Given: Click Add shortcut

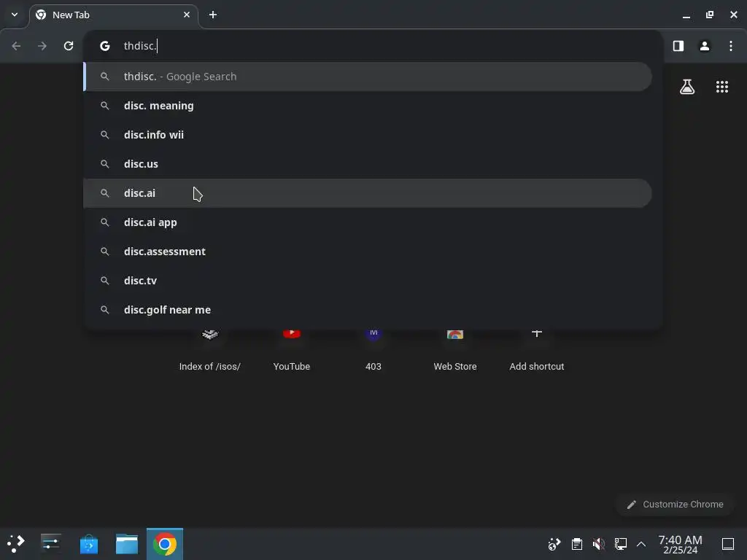Looking at the screenshot, I should [x=537, y=350].
